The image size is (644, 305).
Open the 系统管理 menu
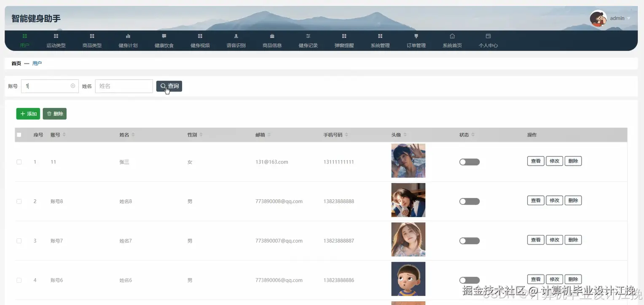coord(380,41)
